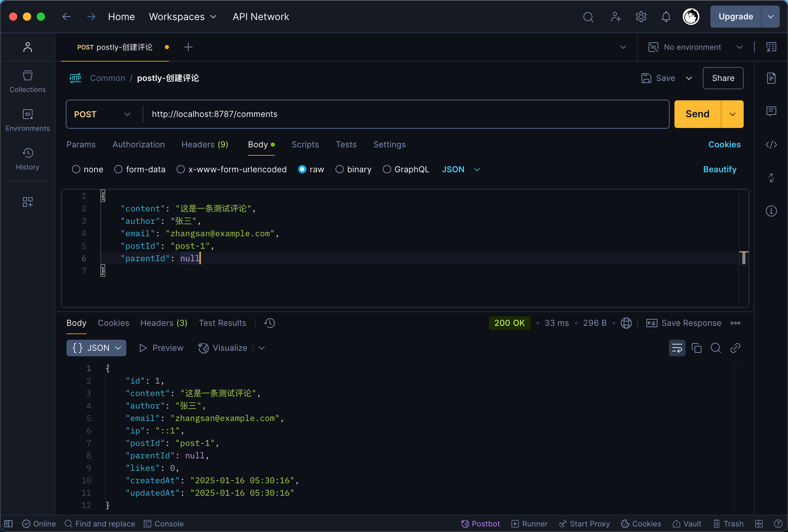Select the form-data body option

(140, 169)
